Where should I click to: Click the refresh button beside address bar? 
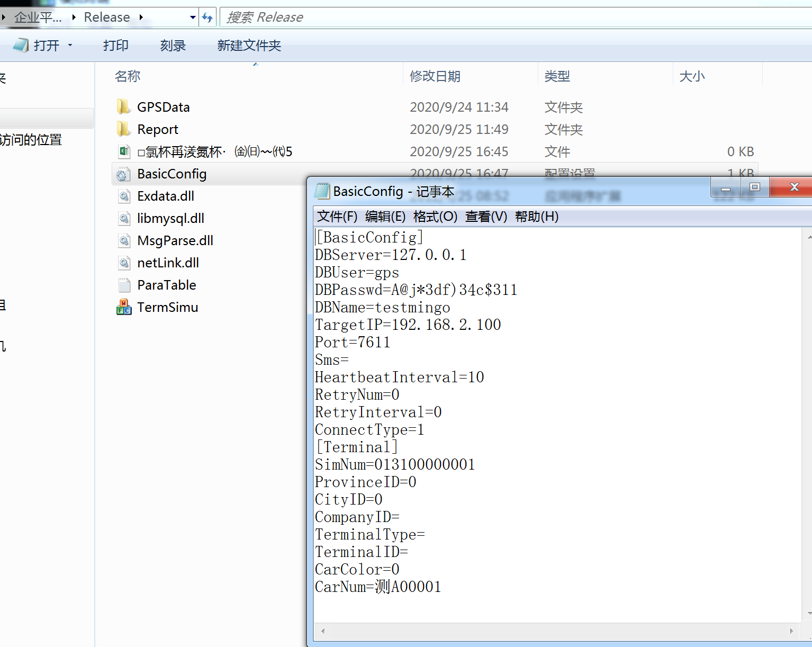coord(207,17)
